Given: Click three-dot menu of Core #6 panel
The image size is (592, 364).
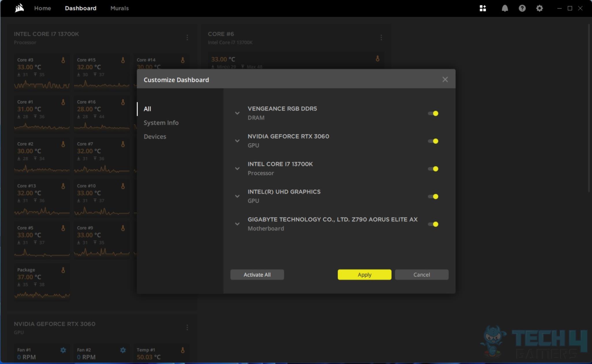Looking at the screenshot, I should coord(381,38).
